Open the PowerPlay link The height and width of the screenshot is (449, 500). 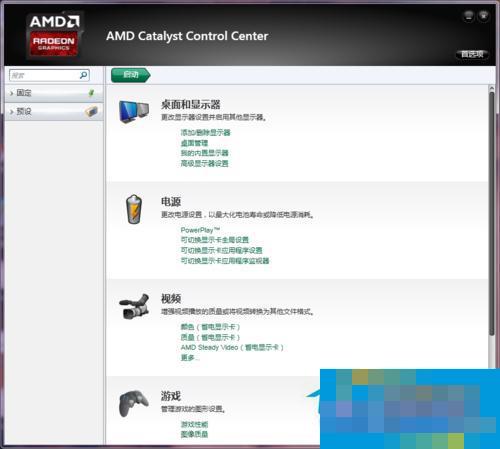pyautogui.click(x=200, y=230)
